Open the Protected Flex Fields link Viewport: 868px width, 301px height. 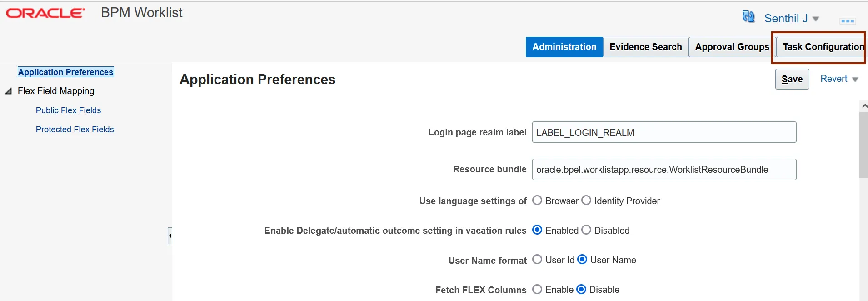[75, 130]
